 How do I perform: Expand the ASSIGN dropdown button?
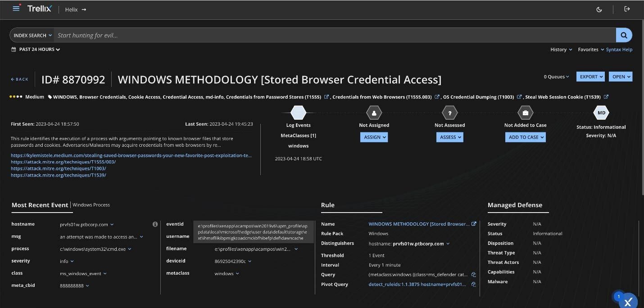click(374, 137)
